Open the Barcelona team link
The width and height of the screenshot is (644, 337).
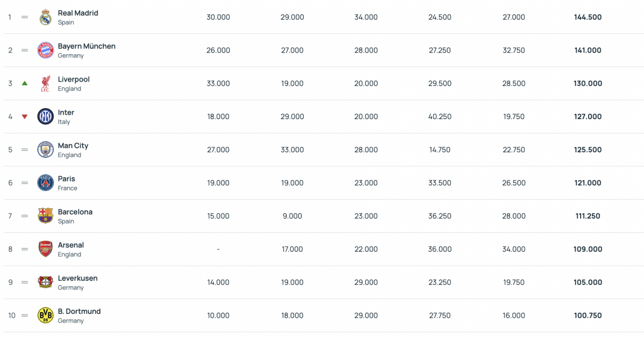point(75,212)
